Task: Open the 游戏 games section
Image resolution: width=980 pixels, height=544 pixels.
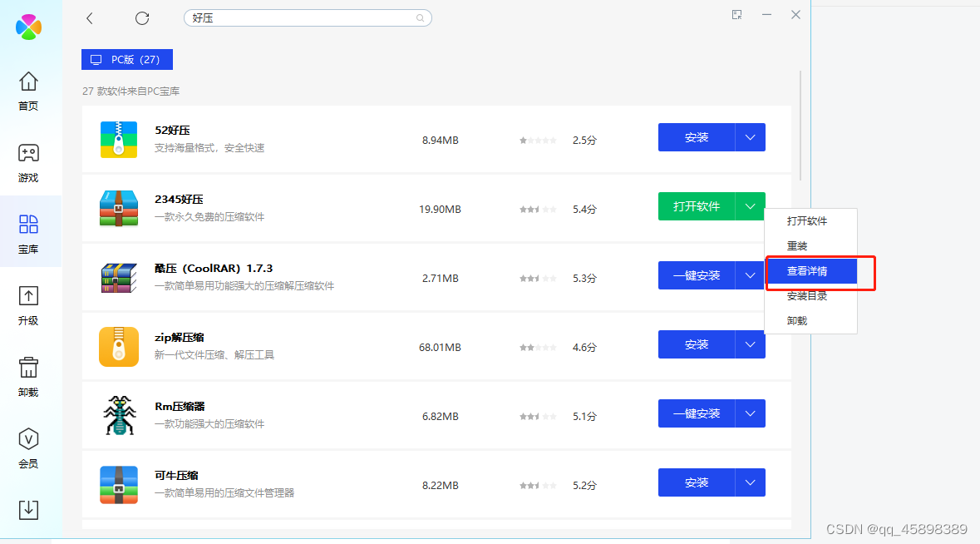Action: coord(28,162)
